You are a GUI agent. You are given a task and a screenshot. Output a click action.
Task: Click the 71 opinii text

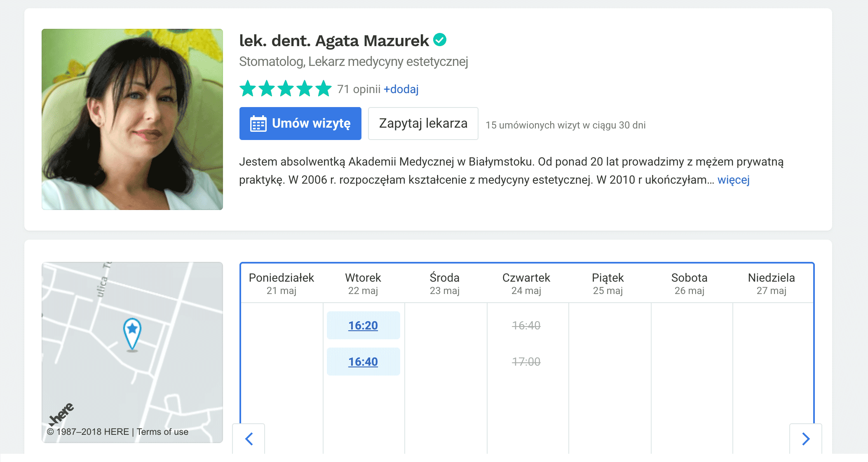(x=359, y=89)
